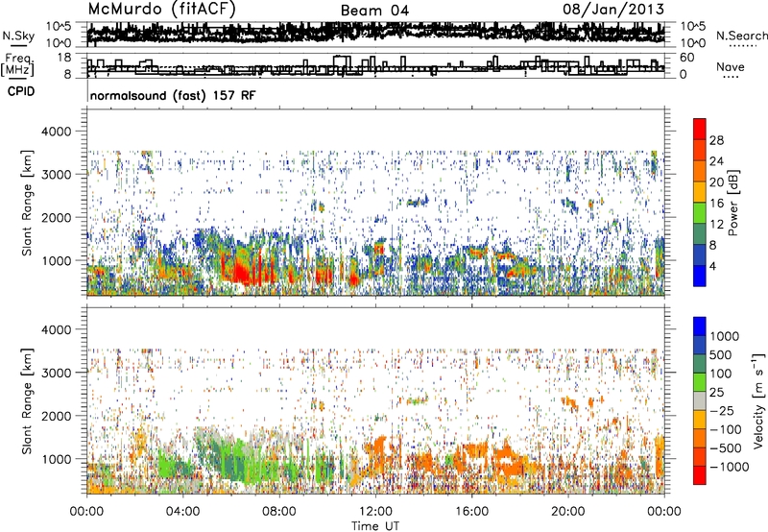
Task: Click power panel 'Slant Range [km]' label
Action: [x=27, y=203]
